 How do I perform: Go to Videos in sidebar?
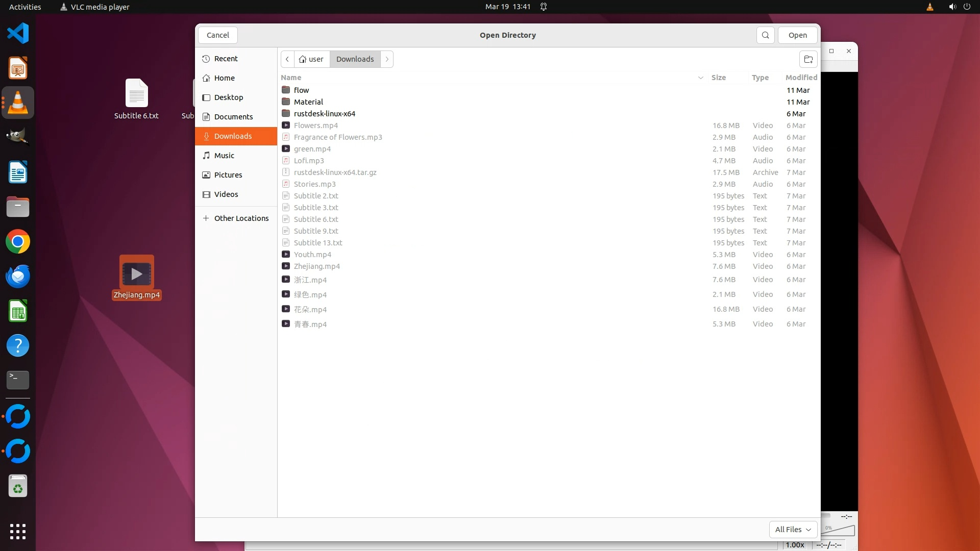(226, 194)
